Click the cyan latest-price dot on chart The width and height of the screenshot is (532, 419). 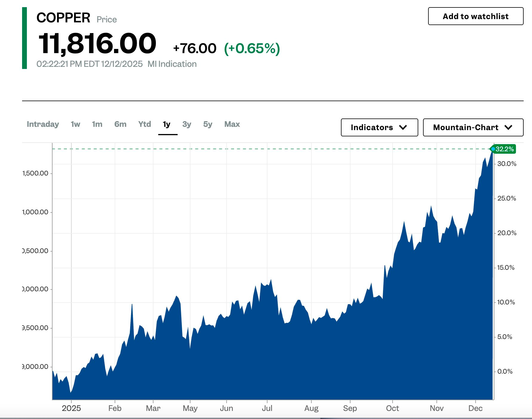(493, 149)
